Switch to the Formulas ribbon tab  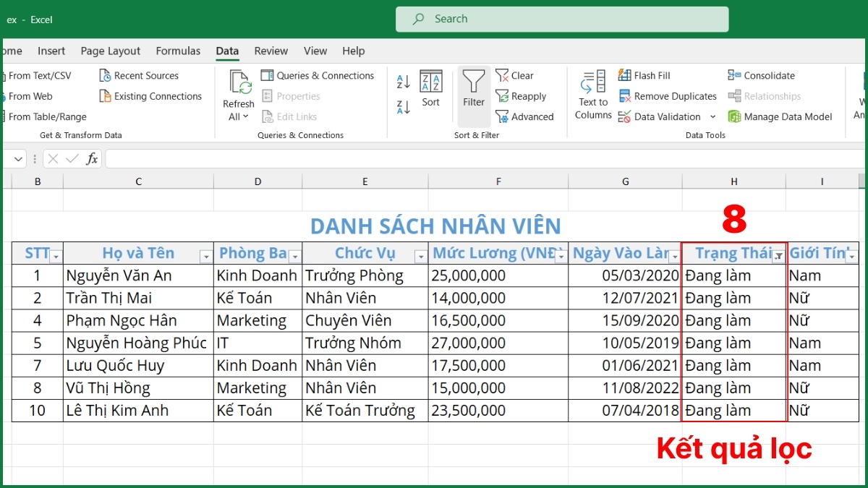pyautogui.click(x=178, y=51)
